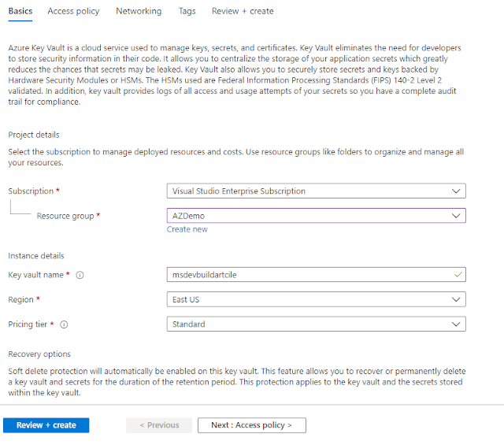Viewport: 504px width, 445px height.
Task: Go to the Networking tab
Action: pyautogui.click(x=139, y=12)
